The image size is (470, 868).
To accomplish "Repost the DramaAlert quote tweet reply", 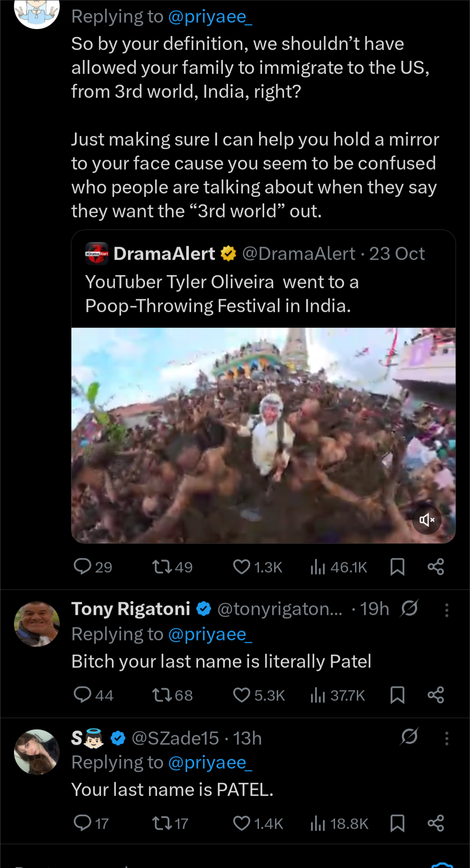I will point(161,567).
